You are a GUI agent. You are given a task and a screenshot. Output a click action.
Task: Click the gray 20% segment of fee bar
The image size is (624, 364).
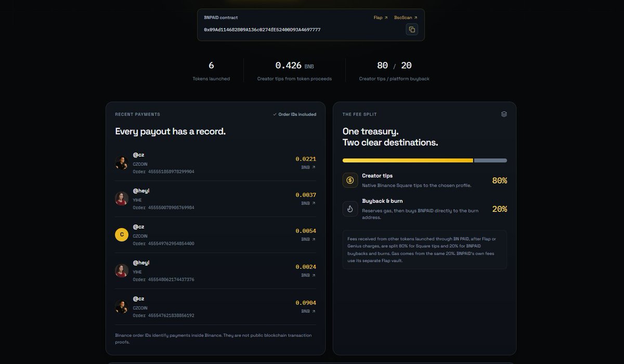(490, 161)
